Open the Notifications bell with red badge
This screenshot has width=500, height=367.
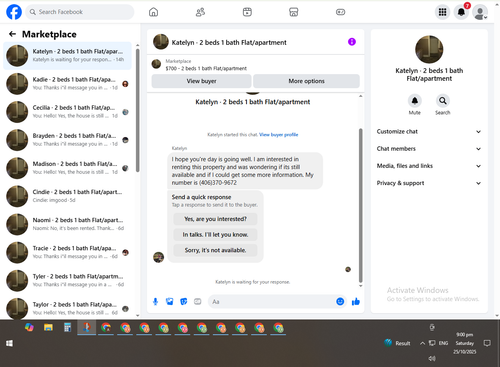(x=461, y=12)
